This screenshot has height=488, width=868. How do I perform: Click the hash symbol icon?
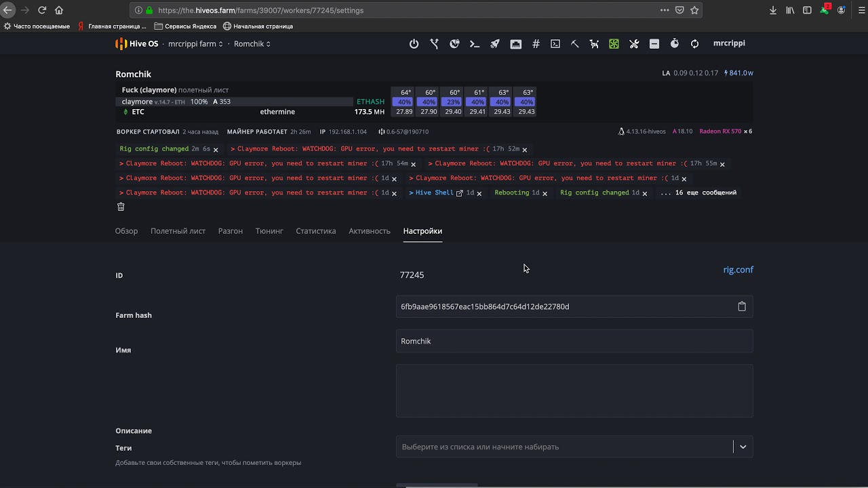pyautogui.click(x=536, y=43)
